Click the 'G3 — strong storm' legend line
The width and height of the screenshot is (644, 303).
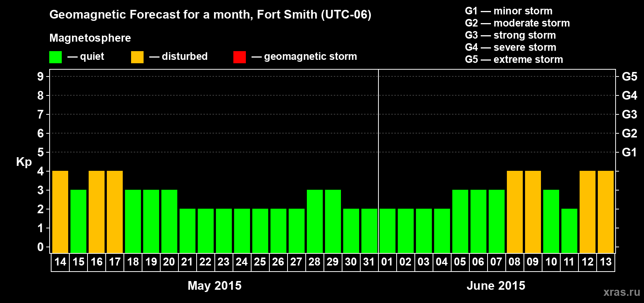pos(510,35)
